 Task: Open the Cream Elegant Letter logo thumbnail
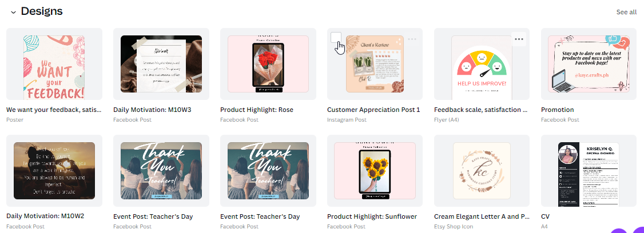point(482,171)
